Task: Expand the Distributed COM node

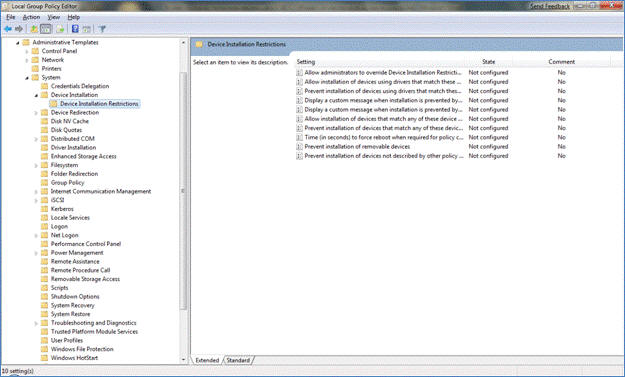Action: [x=36, y=139]
